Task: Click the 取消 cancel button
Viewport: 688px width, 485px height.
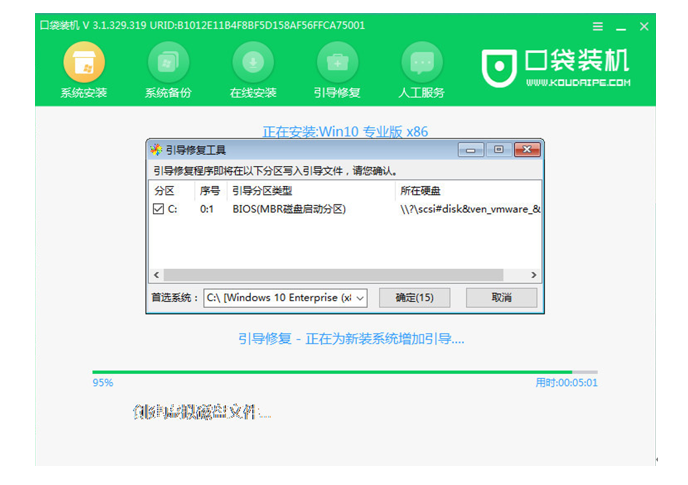Action: coord(501,298)
